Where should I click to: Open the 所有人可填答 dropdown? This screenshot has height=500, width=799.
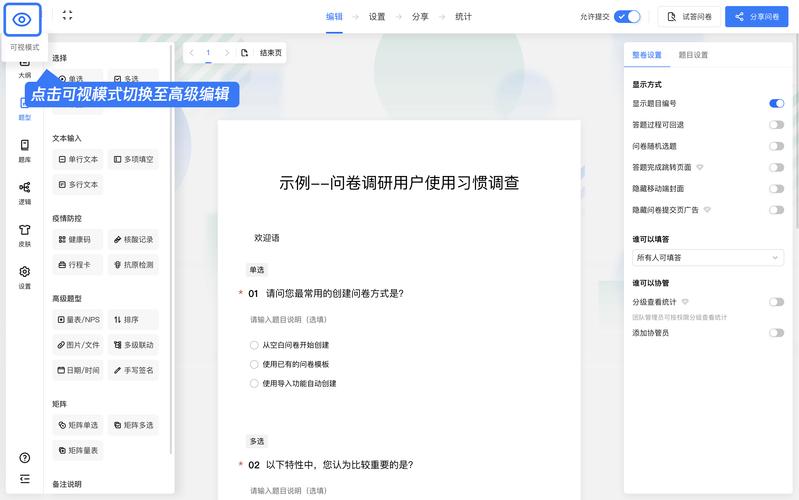click(708, 258)
